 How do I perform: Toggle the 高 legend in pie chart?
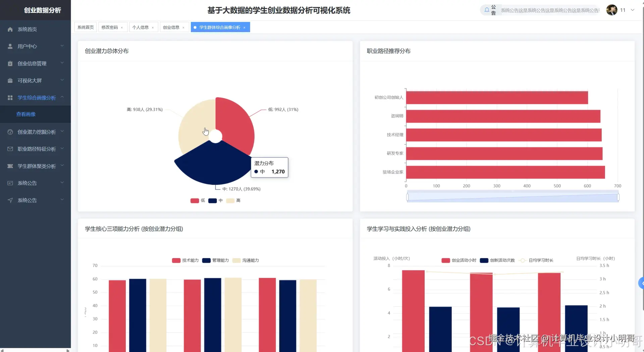pyautogui.click(x=233, y=201)
